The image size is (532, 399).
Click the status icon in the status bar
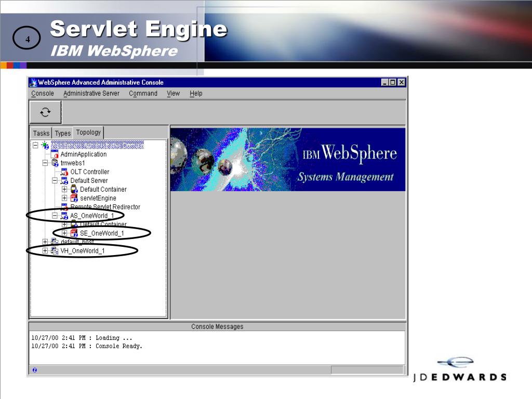click(35, 370)
